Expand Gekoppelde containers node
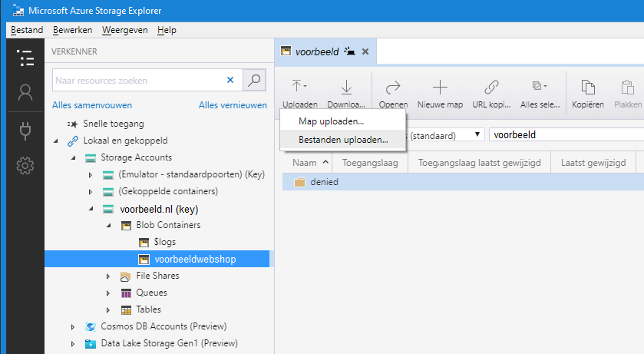Image resolution: width=644 pixels, height=354 pixels. (91, 192)
